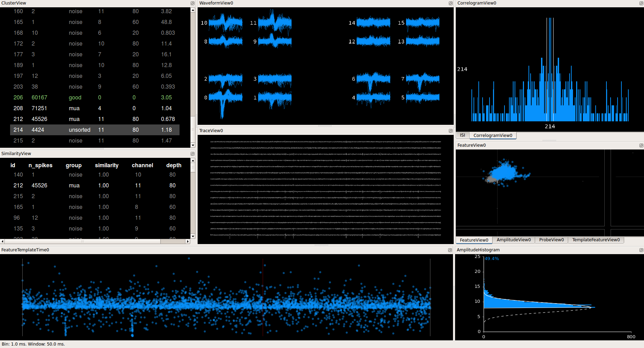Screen dimensions: 644x348
Task: Select the mua cluster 208 row
Action: point(70,108)
